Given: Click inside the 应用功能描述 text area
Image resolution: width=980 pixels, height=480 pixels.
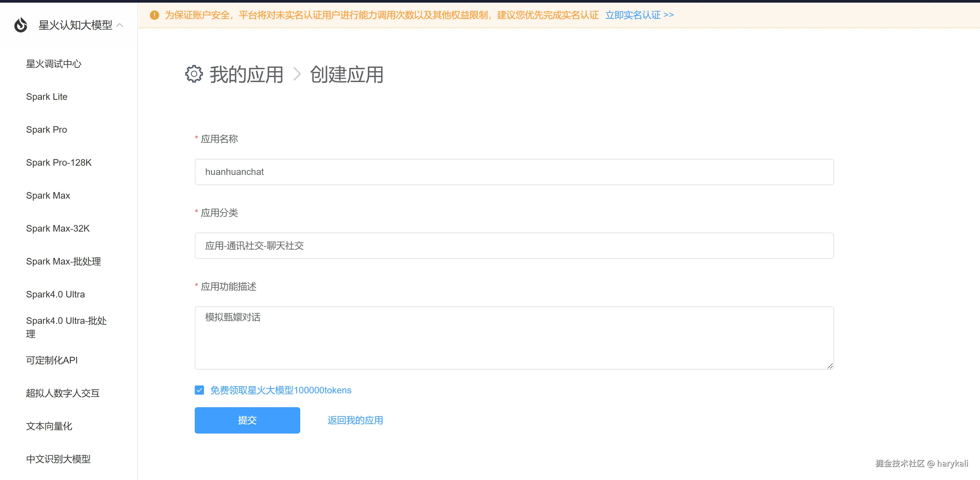Looking at the screenshot, I should [x=514, y=338].
